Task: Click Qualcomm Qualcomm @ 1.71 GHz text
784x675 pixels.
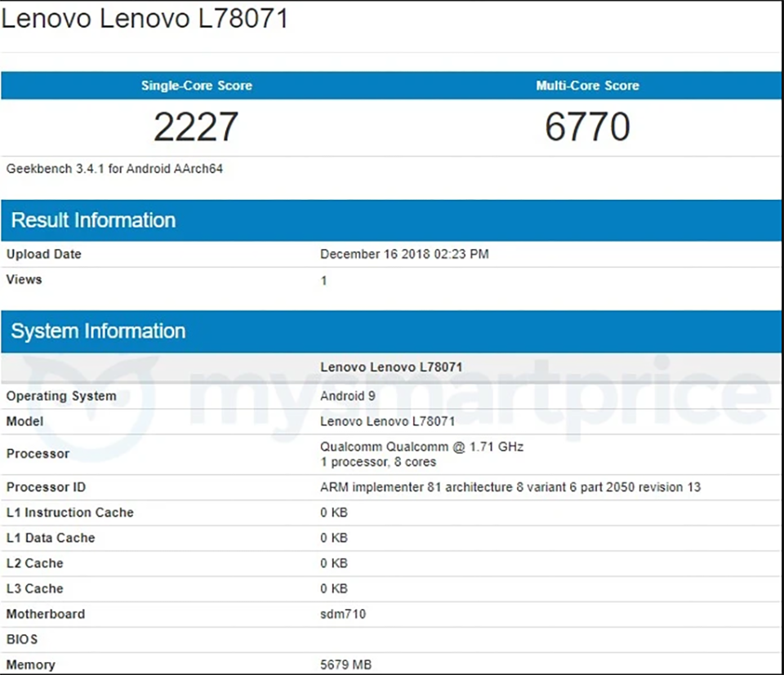Action: [421, 446]
